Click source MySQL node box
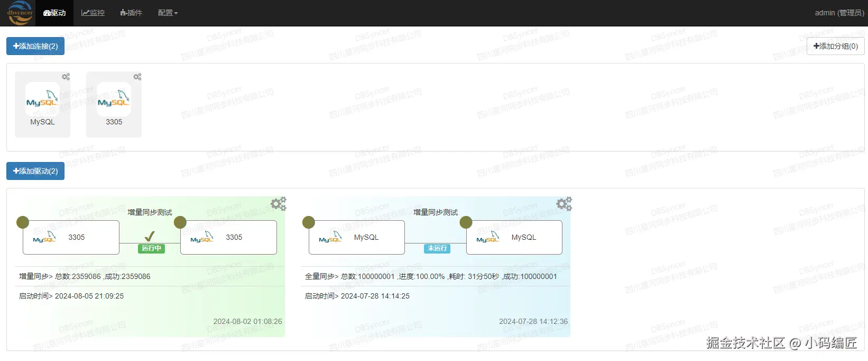This screenshot has height=361, width=868. [357, 237]
